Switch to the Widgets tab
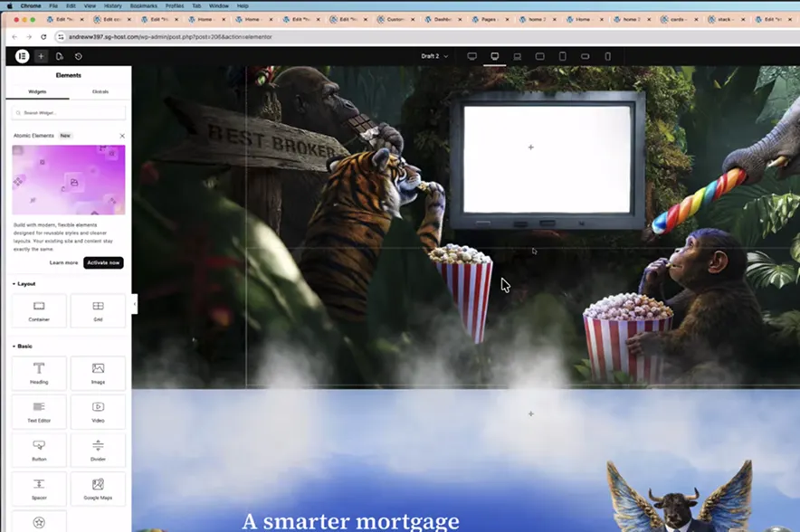 point(37,91)
